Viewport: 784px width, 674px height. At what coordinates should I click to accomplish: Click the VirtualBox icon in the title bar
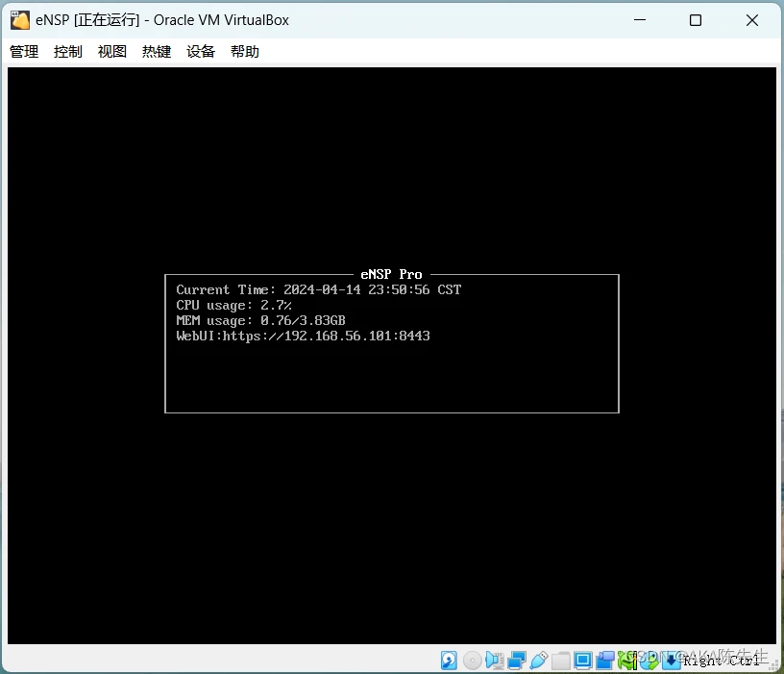(x=20, y=20)
